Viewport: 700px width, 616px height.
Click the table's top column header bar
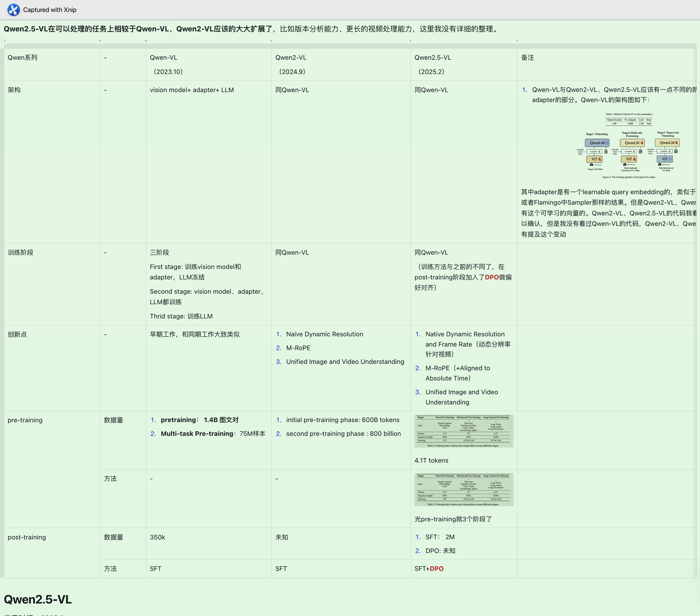[x=349, y=46]
